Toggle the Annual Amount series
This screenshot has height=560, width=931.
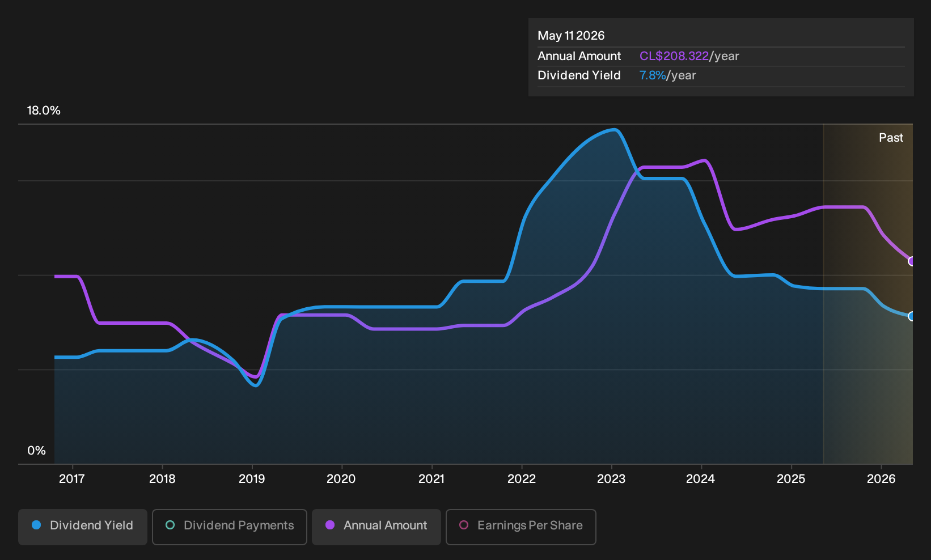click(x=376, y=527)
